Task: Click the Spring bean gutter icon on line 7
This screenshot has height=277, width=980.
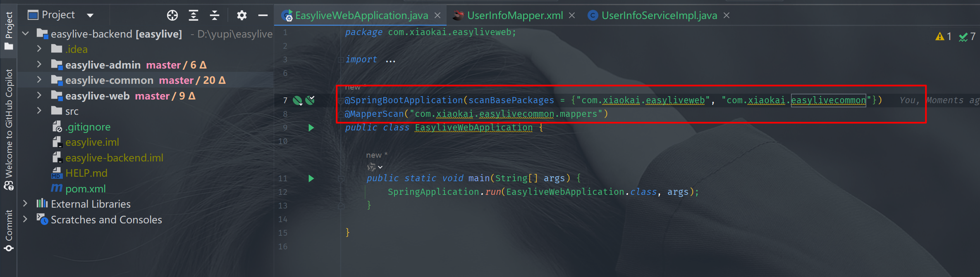Action: (297, 100)
